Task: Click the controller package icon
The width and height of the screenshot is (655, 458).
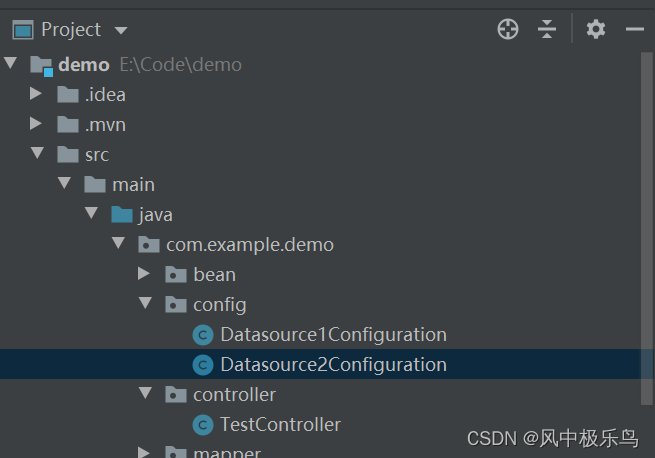Action: pyautogui.click(x=176, y=394)
